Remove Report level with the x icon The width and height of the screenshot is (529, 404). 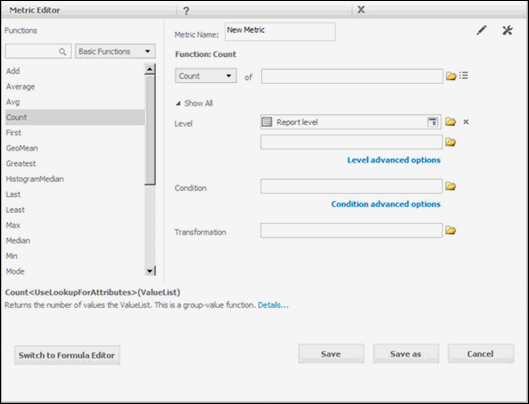(x=466, y=122)
